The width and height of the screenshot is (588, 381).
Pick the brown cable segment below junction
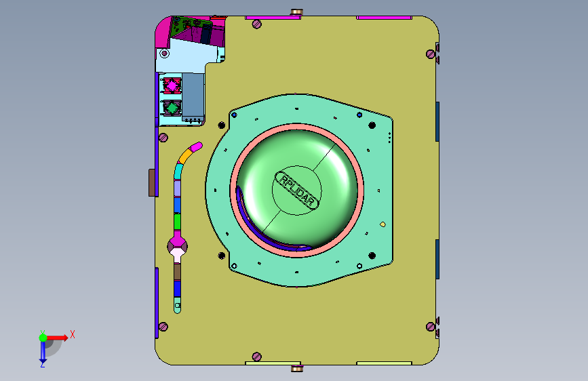point(177,272)
